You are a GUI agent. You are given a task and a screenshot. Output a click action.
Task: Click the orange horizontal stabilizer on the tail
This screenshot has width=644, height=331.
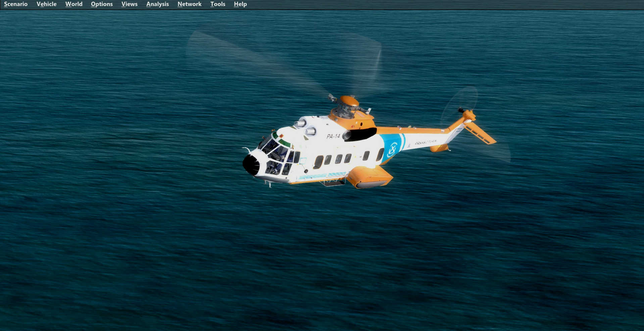(480, 132)
